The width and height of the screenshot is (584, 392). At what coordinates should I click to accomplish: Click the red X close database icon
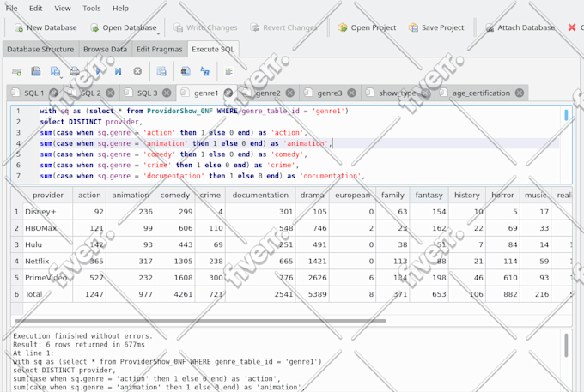[572, 27]
